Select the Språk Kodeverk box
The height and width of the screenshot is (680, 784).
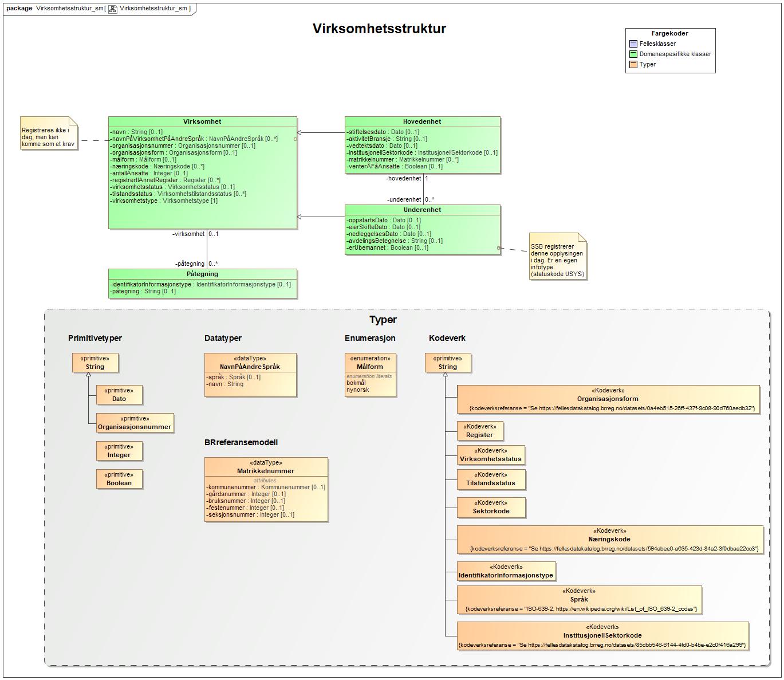[x=580, y=600]
